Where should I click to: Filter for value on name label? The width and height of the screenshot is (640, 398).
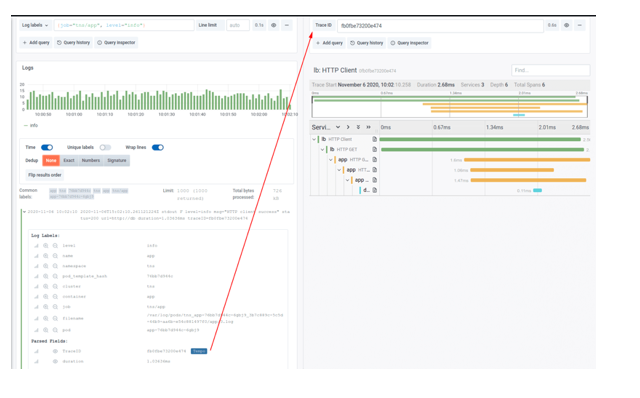point(46,256)
